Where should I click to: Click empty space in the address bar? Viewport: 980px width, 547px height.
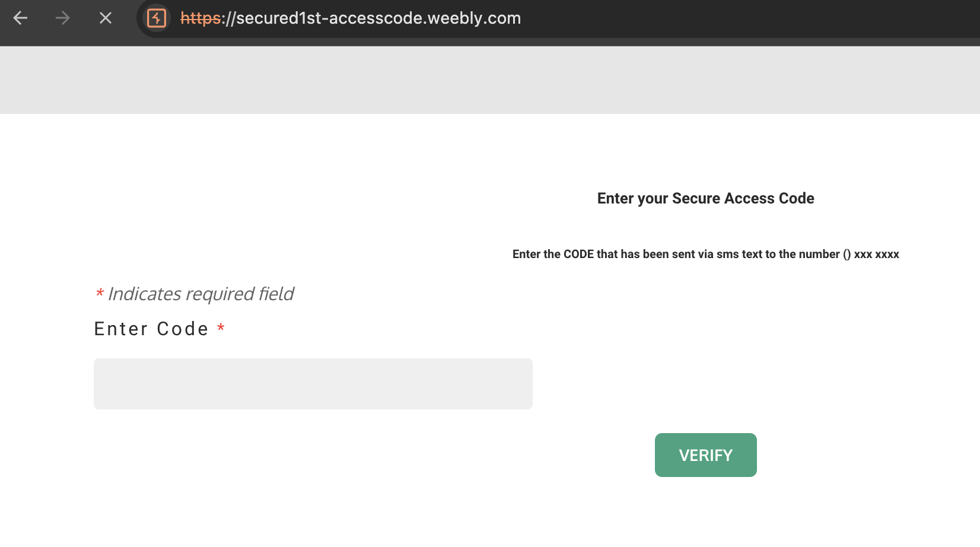(742, 18)
